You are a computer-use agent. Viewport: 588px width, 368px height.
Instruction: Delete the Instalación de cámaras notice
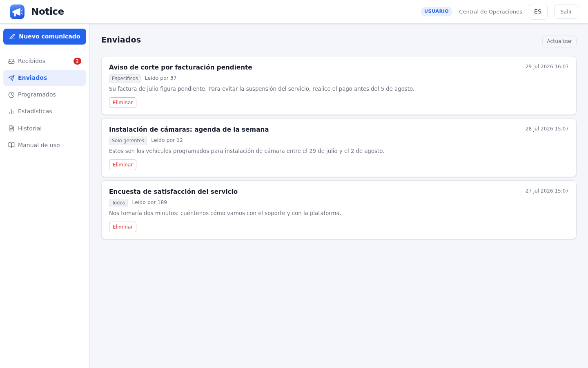122,165
